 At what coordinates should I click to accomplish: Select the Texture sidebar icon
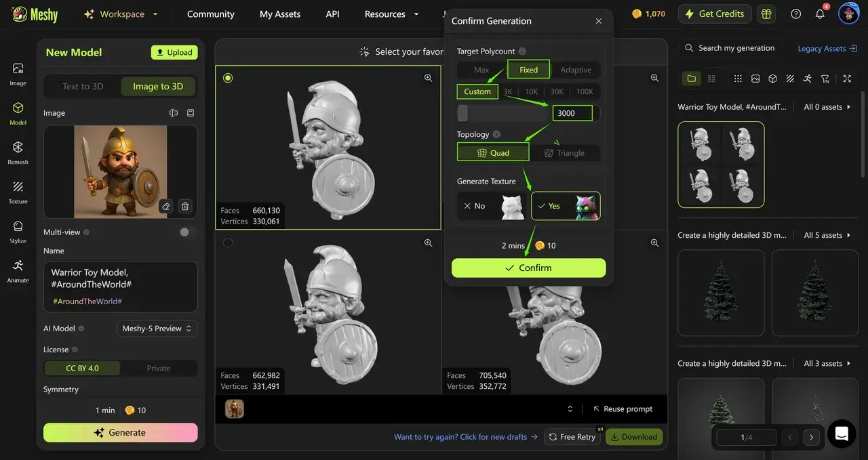[18, 191]
